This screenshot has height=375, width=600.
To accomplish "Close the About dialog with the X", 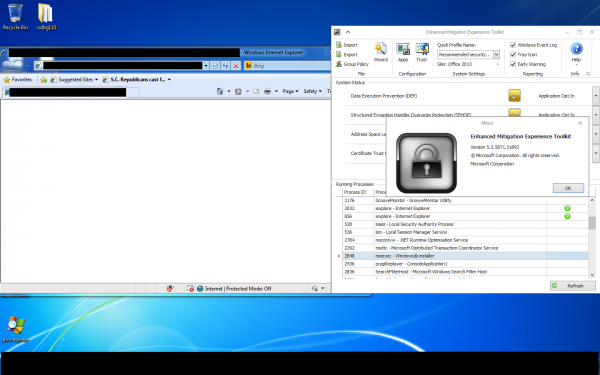I will (x=580, y=123).
